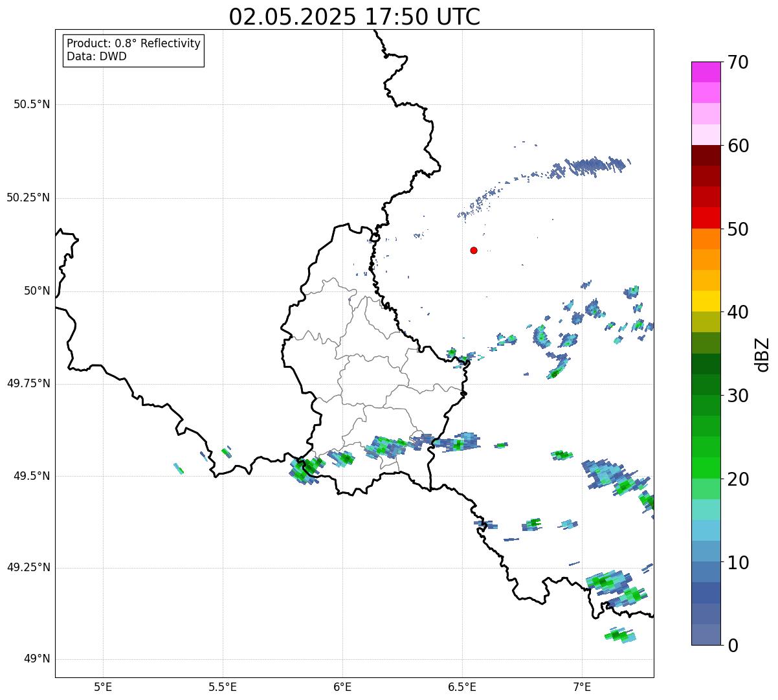The image size is (778, 700).
Task: Click the latitude label '49.75°N'
Action: (x=28, y=383)
